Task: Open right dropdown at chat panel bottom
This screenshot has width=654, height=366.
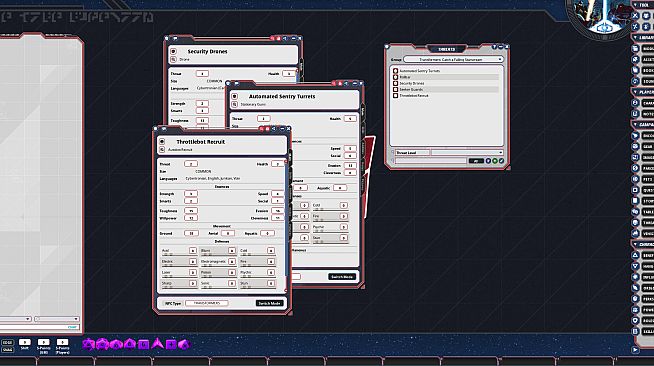Action: click(x=56, y=319)
